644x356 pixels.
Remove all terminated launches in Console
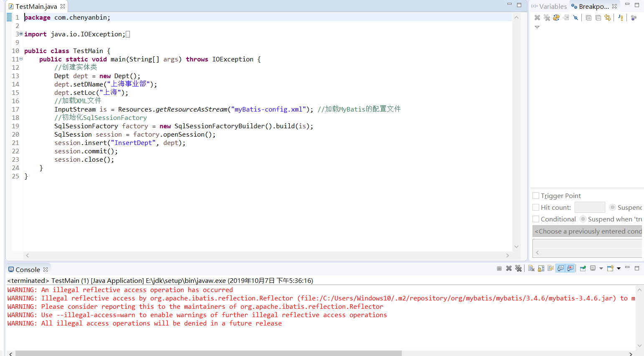518,268
